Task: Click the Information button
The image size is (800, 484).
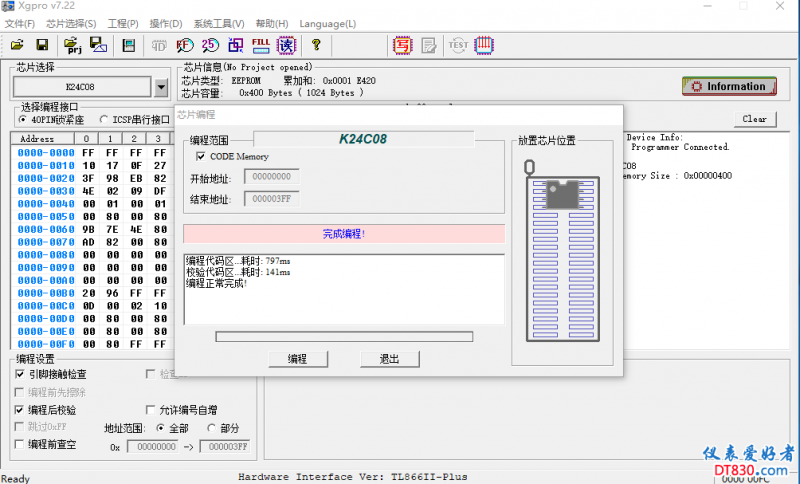Action: [729, 86]
